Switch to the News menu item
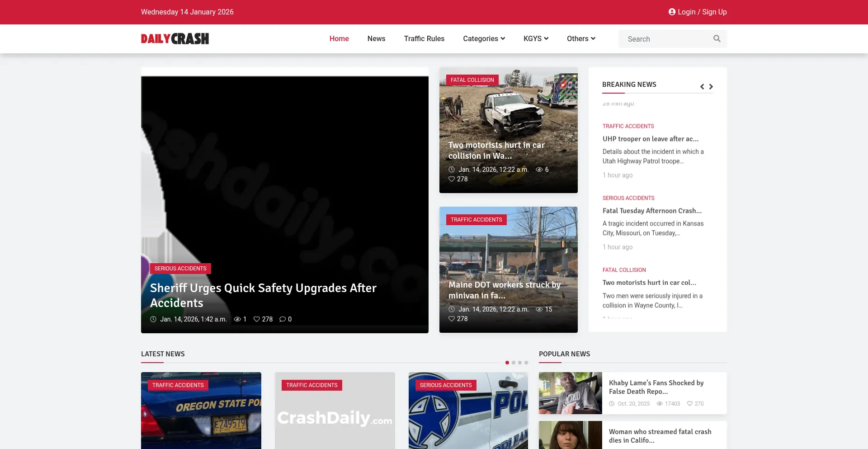868x449 pixels. click(376, 39)
